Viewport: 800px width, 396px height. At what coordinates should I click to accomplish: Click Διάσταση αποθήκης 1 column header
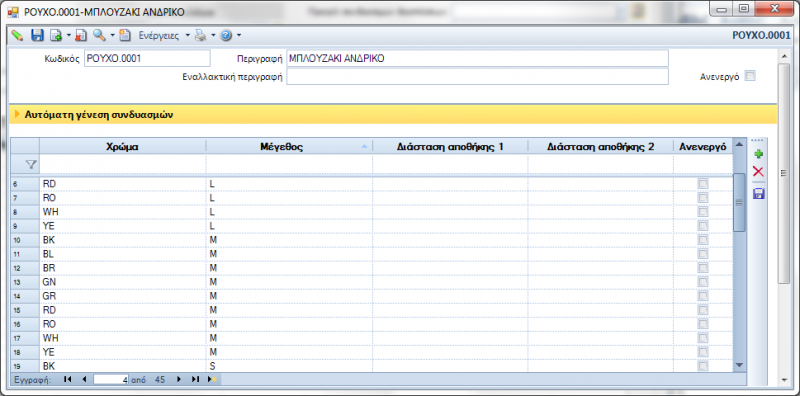coord(451,147)
